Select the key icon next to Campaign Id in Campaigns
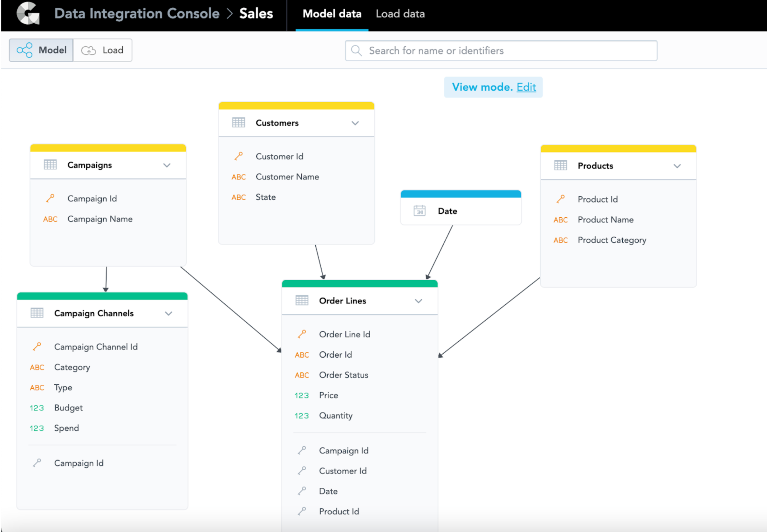 point(50,198)
